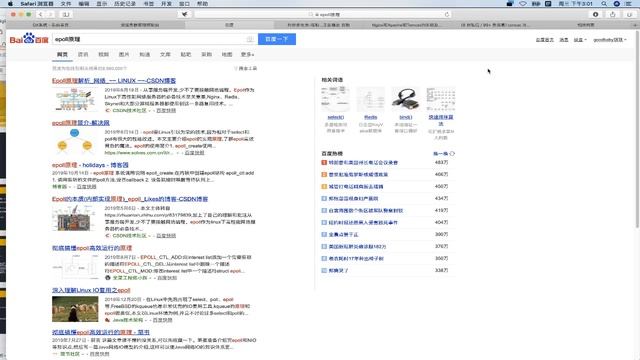Screen dimensions: 640x360
Task: Open the epoll原理 - holidays - 博客园 result
Action: click(x=90, y=165)
